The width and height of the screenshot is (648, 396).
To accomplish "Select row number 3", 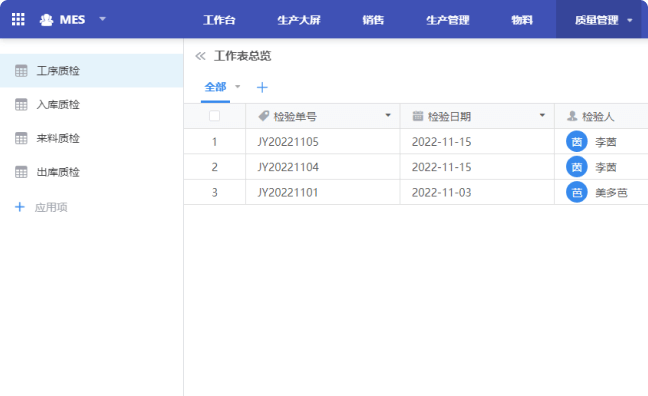I will 214,192.
